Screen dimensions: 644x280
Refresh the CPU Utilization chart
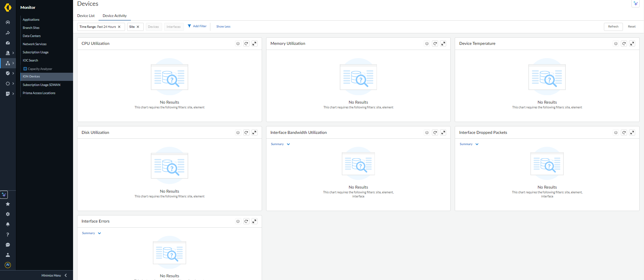[x=246, y=43]
